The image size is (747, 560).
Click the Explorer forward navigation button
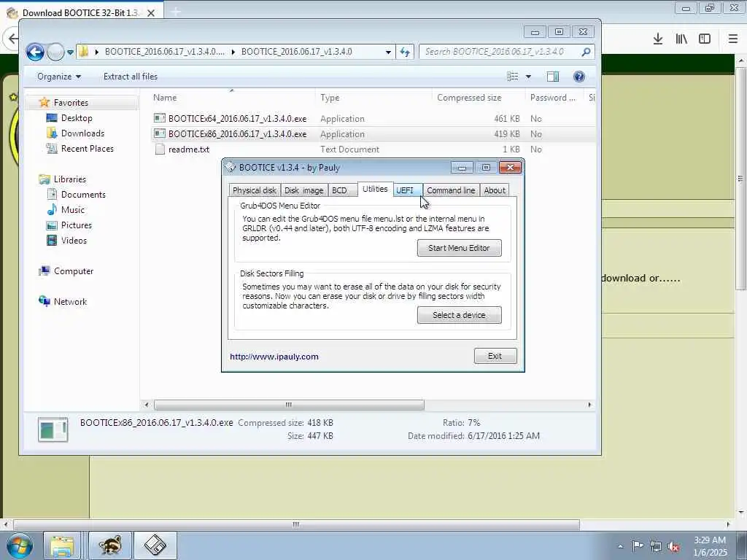55,52
